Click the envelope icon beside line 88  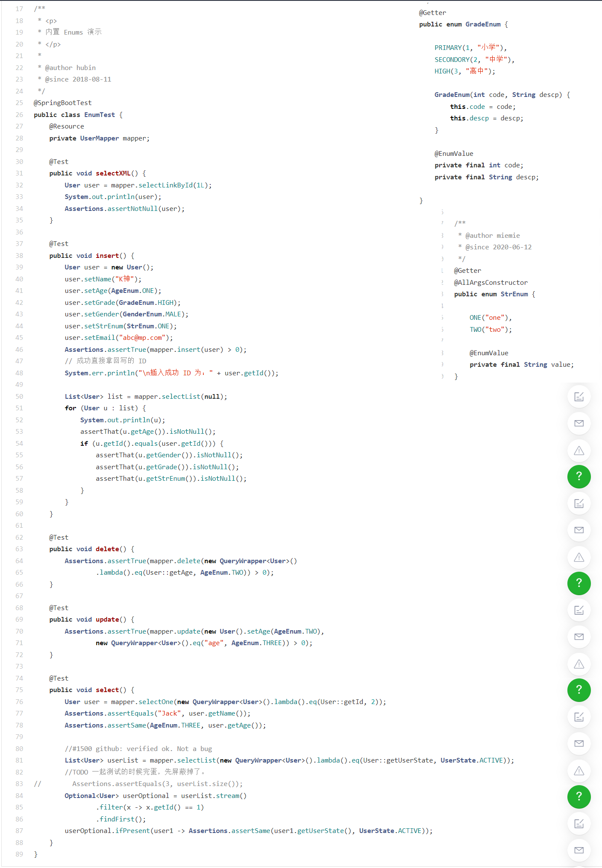[x=579, y=850]
